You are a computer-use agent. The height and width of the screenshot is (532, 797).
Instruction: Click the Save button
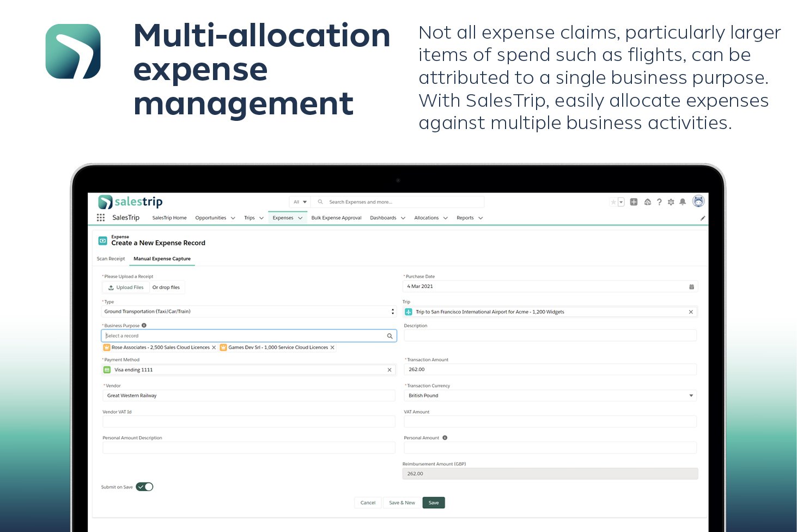(434, 503)
